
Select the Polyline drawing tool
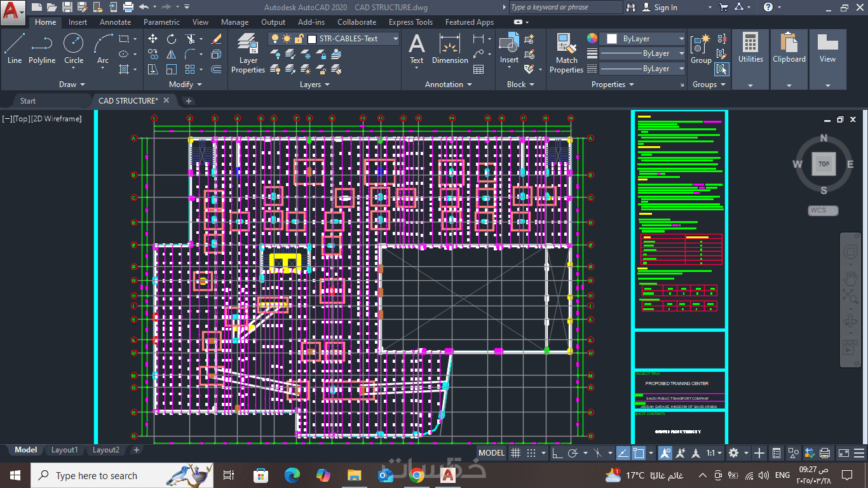42,49
